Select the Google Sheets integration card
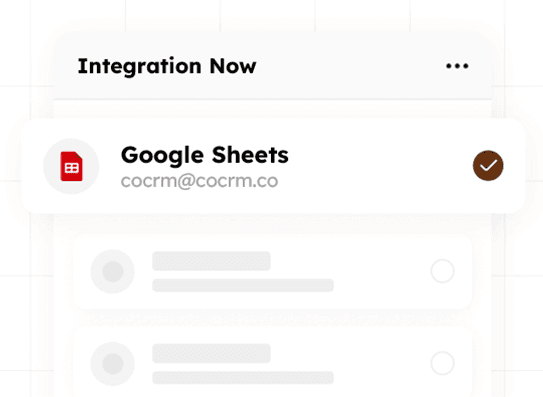The image size is (543, 397). click(x=274, y=166)
